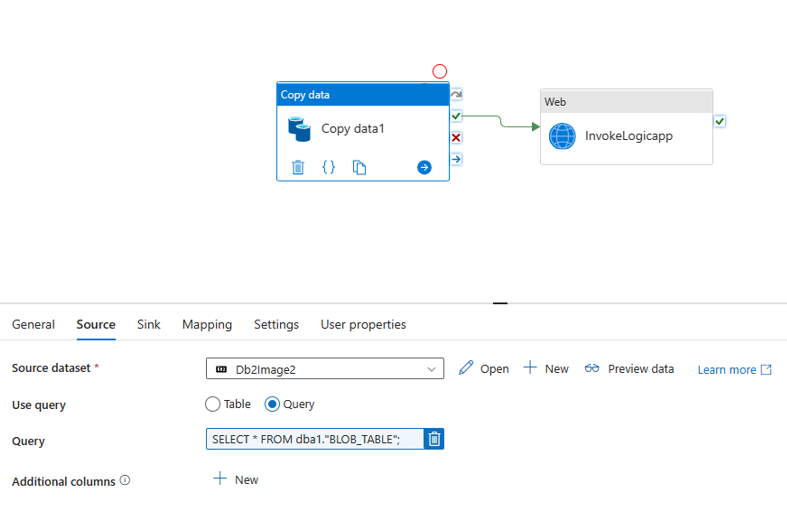This screenshot has width=787, height=520.
Task: Clear the query with the trash button
Action: click(x=434, y=439)
